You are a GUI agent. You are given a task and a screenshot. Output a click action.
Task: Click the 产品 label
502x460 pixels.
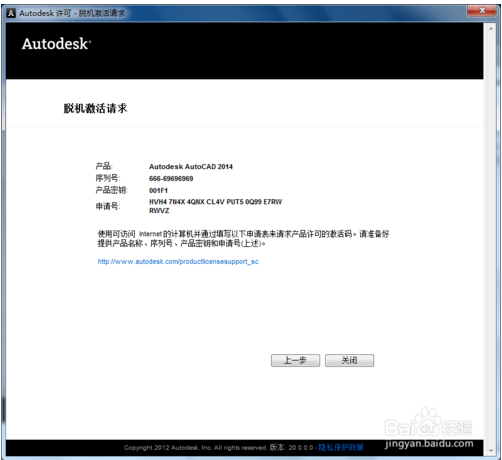pyautogui.click(x=104, y=166)
